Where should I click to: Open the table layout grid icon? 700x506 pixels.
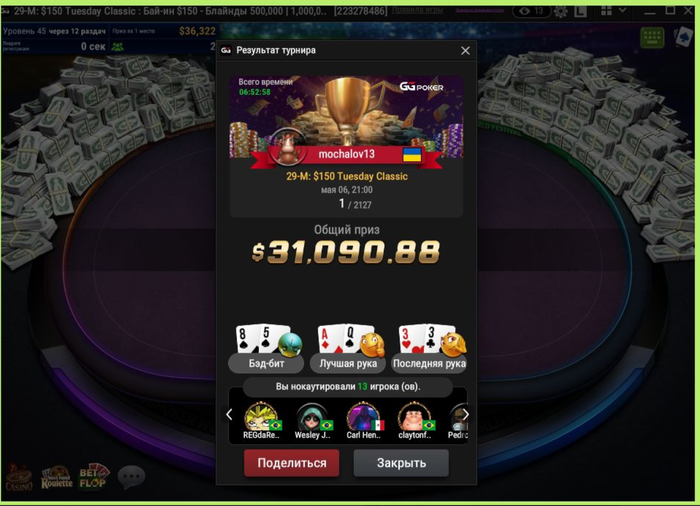[606, 11]
